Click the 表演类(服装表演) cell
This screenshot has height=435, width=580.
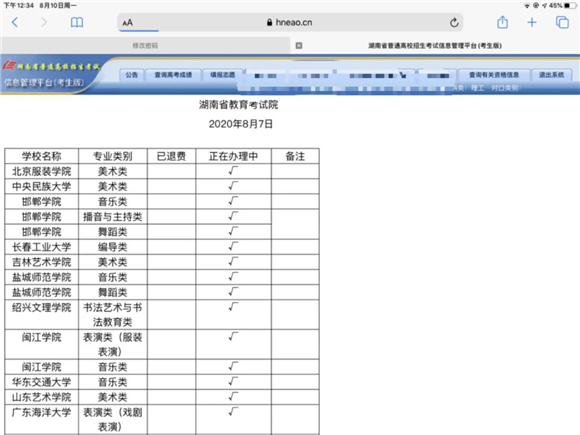[113, 344]
